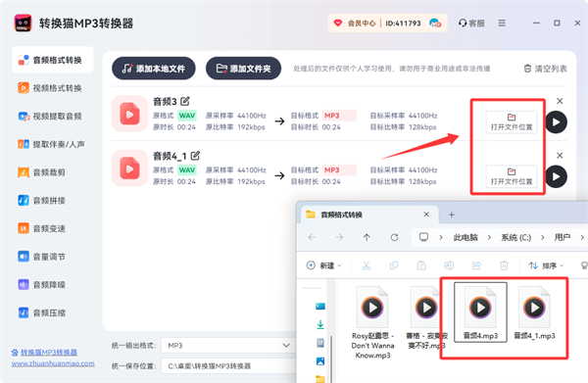Go to 音频裁剪 in the sidebar
Image resolution: width=588 pixels, height=383 pixels.
(41, 172)
